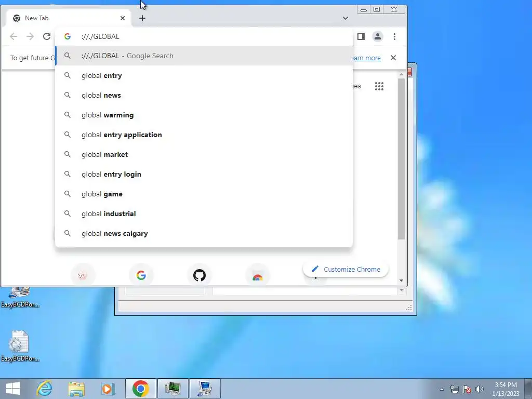Screen dimensions: 532x399
Task: Expand the tab search chevron
Action: [345, 18]
